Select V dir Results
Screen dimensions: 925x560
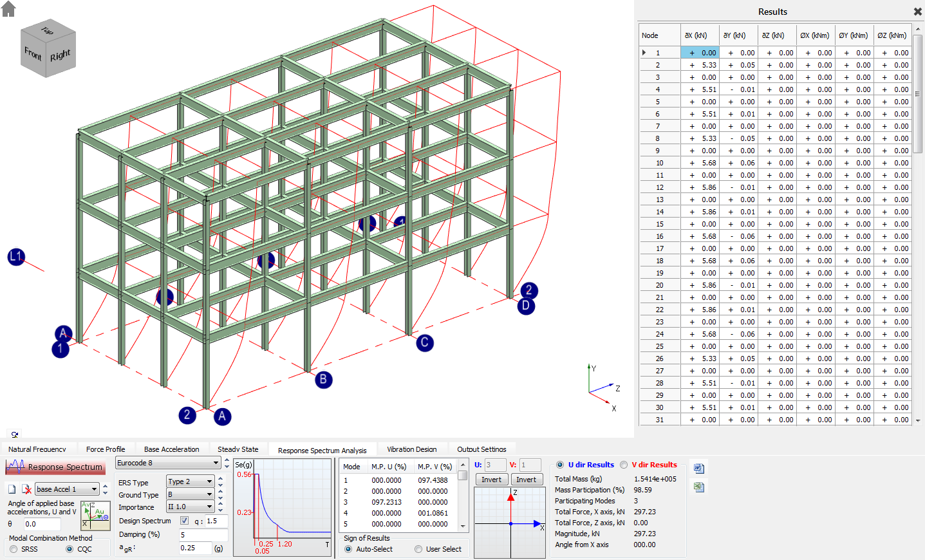(x=622, y=464)
